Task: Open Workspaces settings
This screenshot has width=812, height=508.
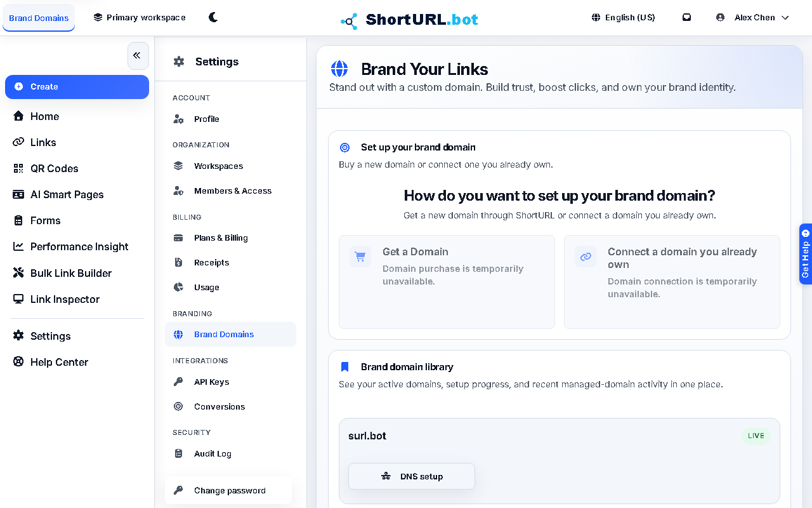Action: (x=230, y=166)
